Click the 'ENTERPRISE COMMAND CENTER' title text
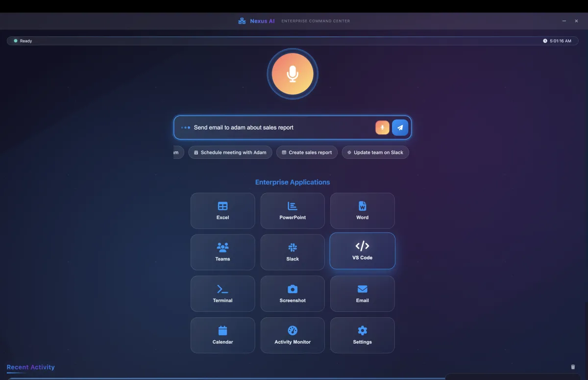The image size is (588, 380). click(316, 21)
